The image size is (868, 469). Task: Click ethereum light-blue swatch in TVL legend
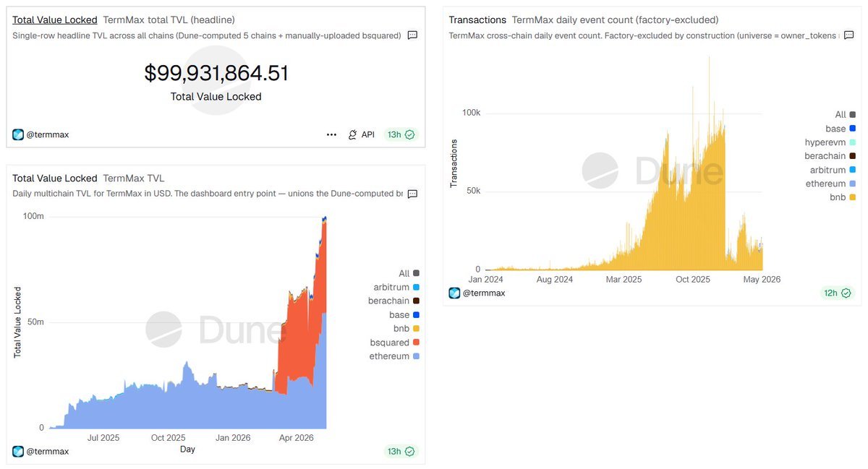tap(417, 356)
